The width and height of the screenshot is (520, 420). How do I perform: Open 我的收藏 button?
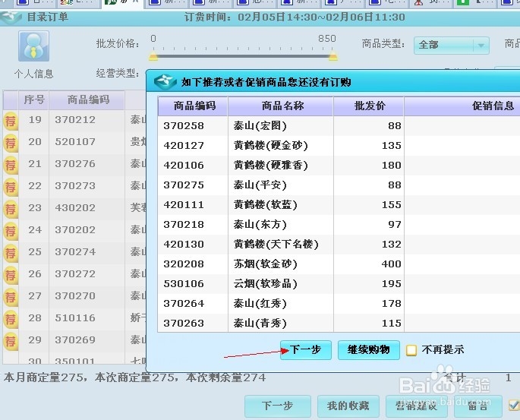348,406
